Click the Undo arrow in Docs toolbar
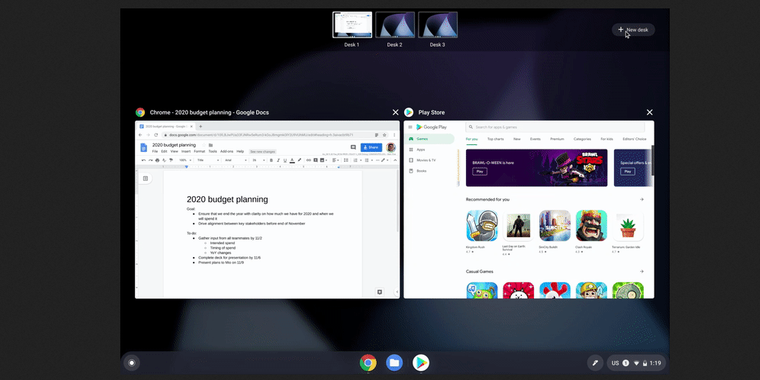760x380 pixels. click(x=144, y=160)
